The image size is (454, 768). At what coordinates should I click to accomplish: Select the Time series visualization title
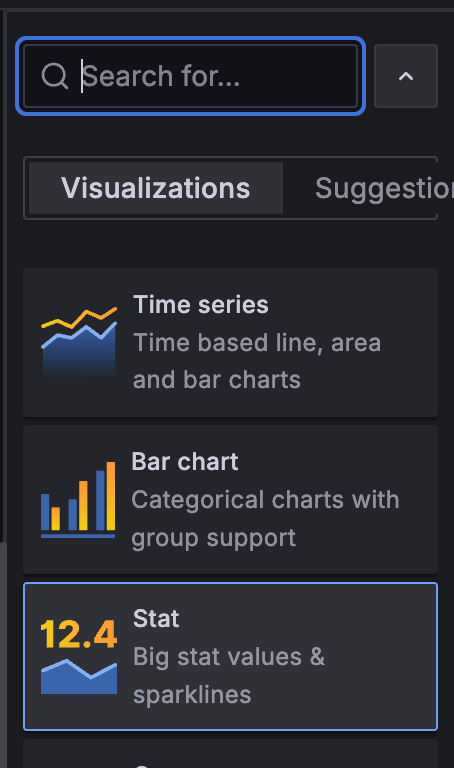pyautogui.click(x=201, y=305)
